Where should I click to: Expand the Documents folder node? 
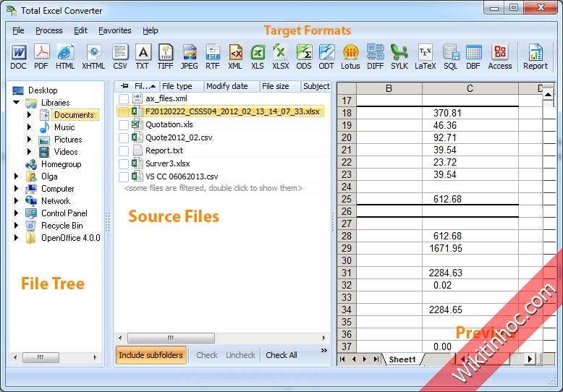[x=30, y=115]
